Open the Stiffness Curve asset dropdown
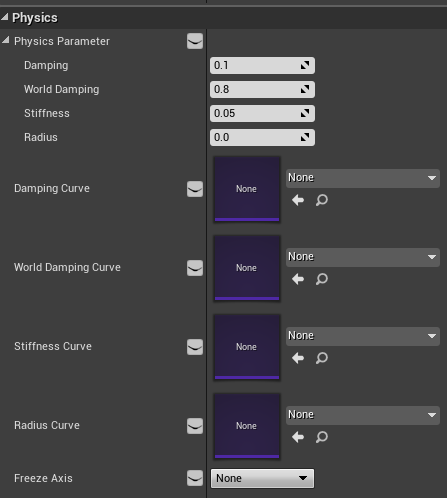This screenshot has width=447, height=498. tap(363, 336)
